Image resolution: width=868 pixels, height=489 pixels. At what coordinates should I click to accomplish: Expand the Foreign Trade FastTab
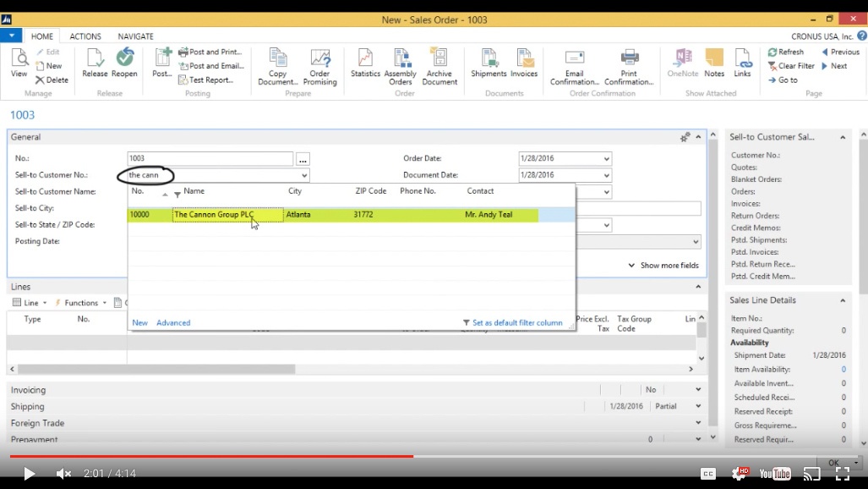[x=698, y=423]
